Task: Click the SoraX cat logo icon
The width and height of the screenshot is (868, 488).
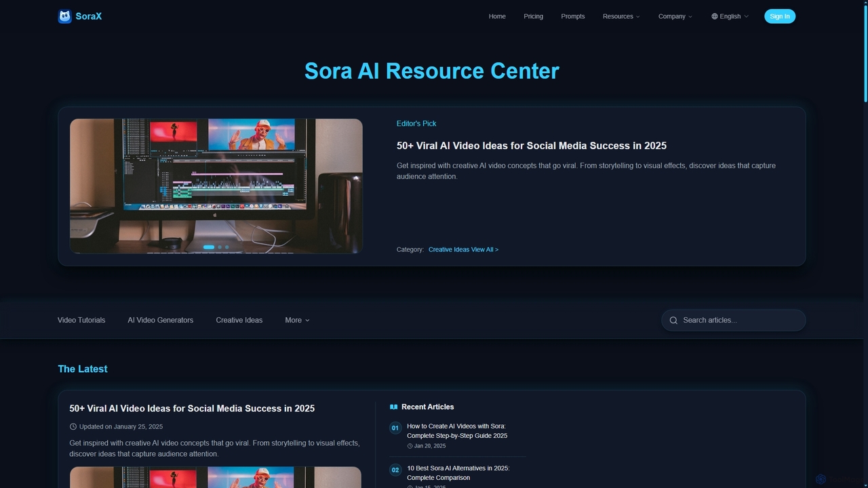Action: point(65,16)
